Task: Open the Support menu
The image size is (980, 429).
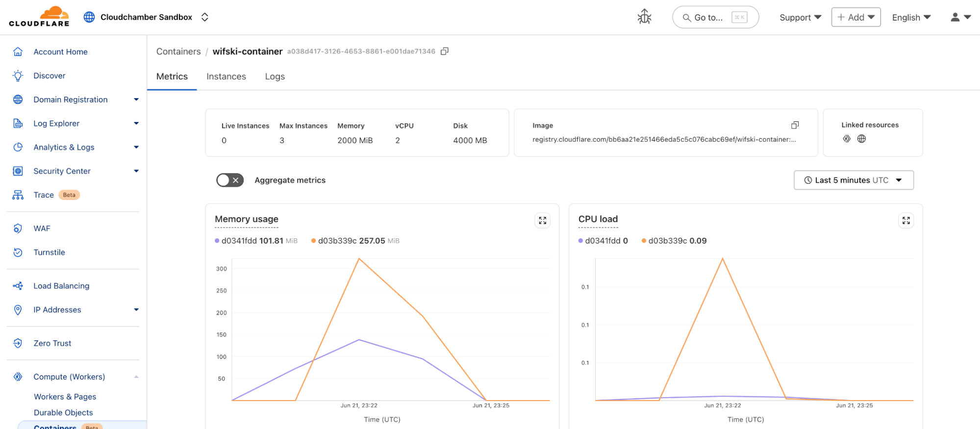Action: click(x=800, y=17)
